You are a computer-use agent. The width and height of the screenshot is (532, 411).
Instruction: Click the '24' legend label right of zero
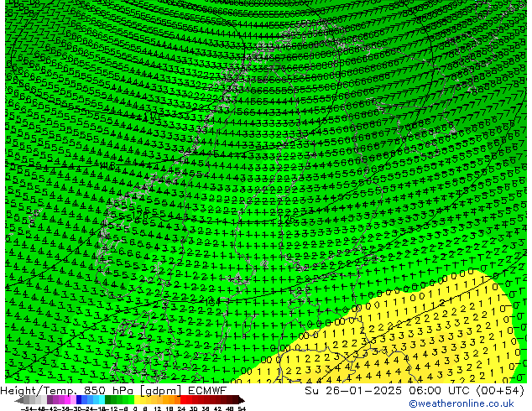(181, 409)
